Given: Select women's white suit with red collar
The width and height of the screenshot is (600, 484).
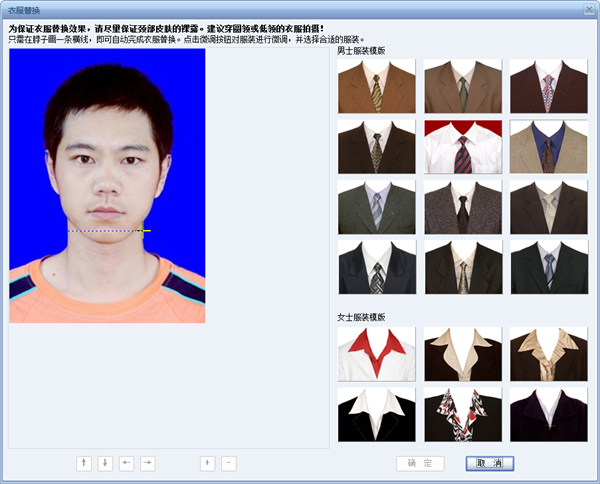Looking at the screenshot, I should click(x=376, y=354).
